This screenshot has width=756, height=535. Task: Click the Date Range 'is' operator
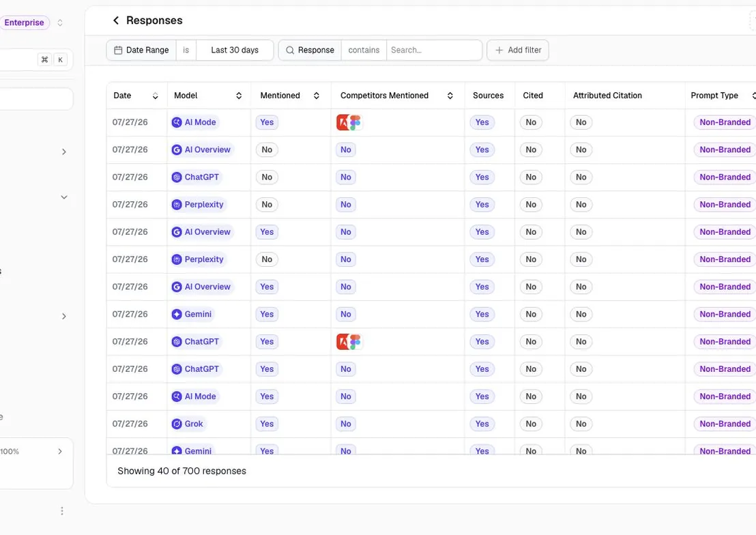click(186, 50)
